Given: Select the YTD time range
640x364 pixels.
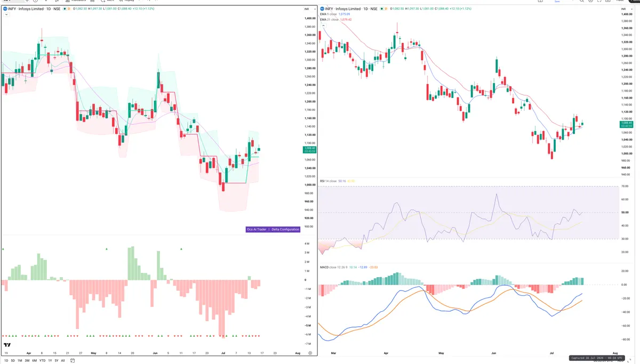Looking at the screenshot, I should point(42,361).
